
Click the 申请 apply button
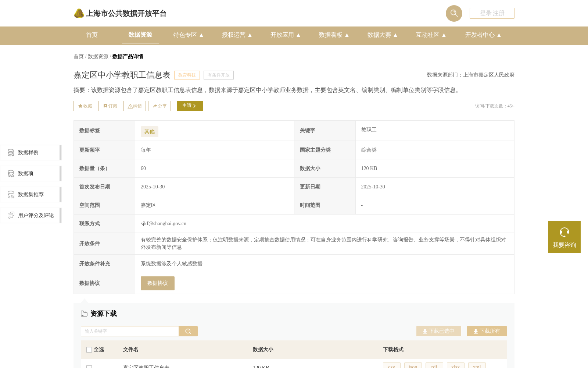click(190, 106)
